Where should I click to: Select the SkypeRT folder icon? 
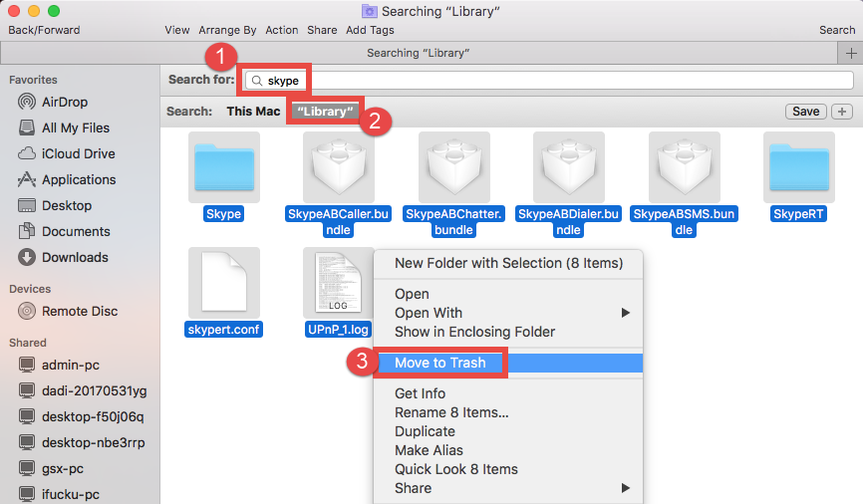(798, 167)
